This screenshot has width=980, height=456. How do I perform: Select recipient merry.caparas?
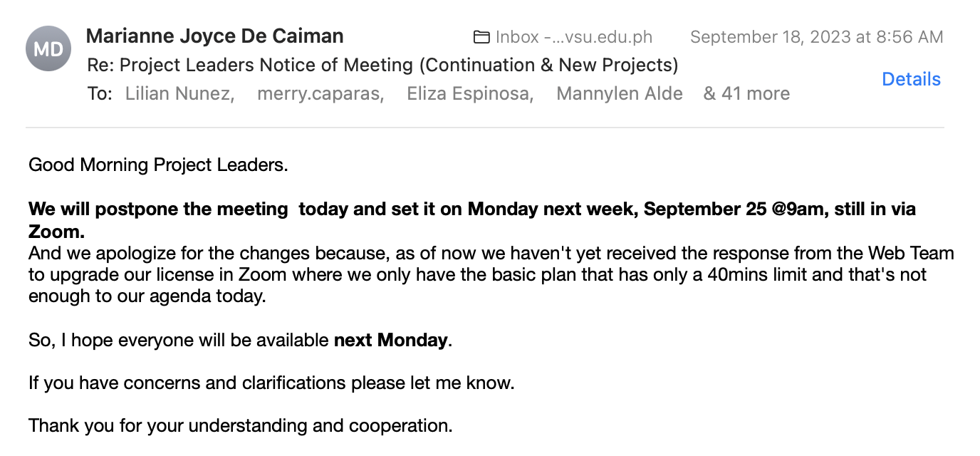(x=320, y=93)
